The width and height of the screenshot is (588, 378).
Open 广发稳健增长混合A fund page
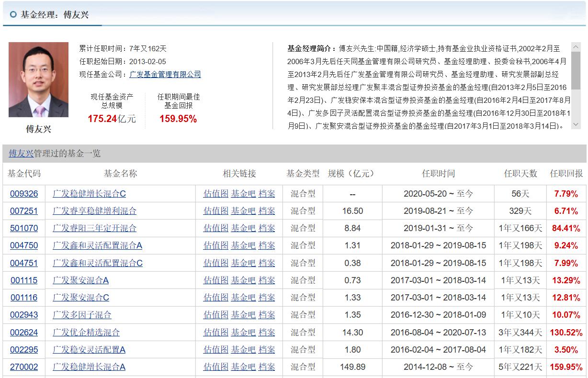pyautogui.click(x=89, y=367)
